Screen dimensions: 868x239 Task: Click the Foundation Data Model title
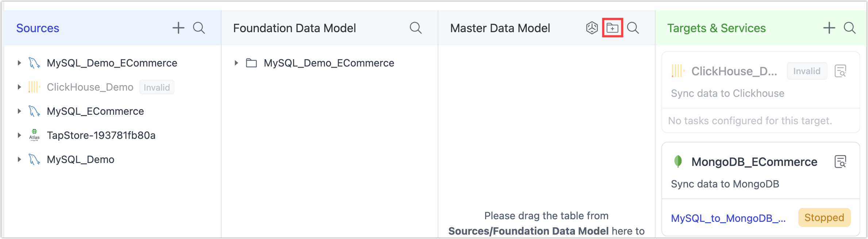click(x=295, y=28)
